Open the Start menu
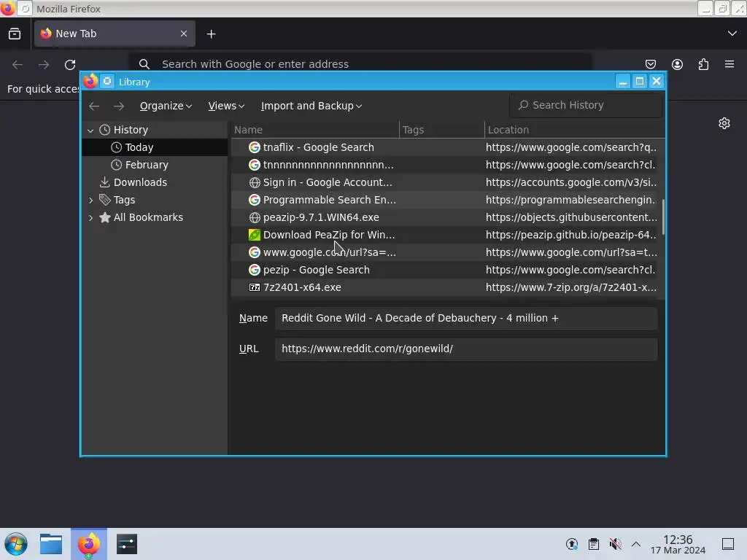This screenshot has width=747, height=560. [16, 544]
